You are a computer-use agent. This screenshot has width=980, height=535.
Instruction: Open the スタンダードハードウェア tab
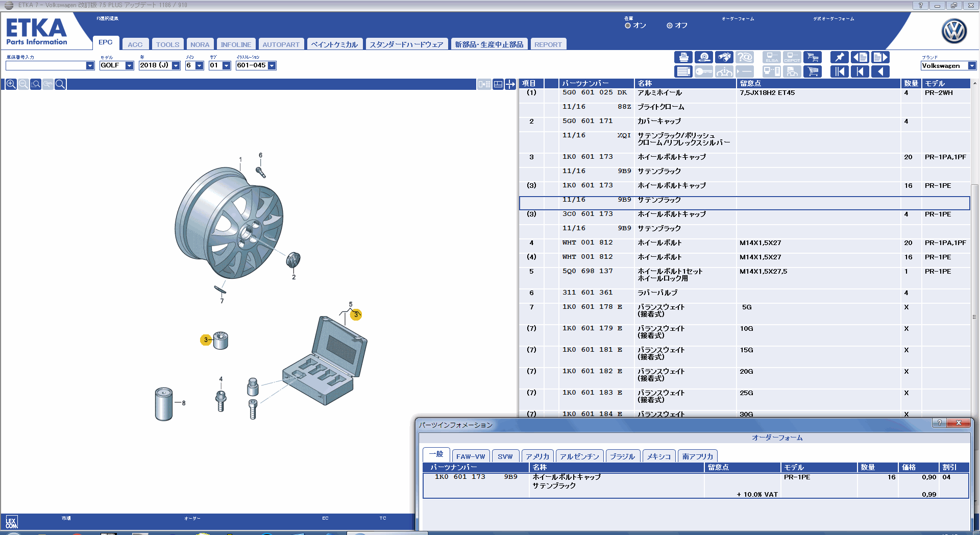406,44
